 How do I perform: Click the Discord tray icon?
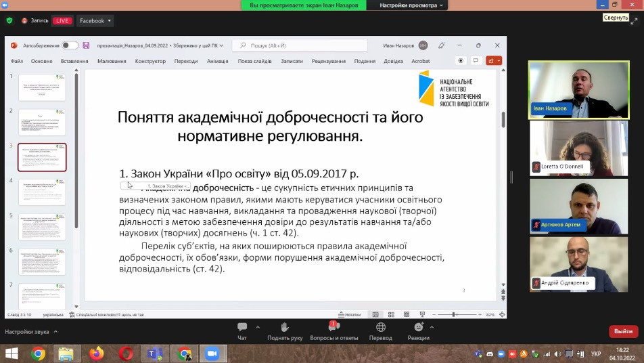[x=490, y=354]
